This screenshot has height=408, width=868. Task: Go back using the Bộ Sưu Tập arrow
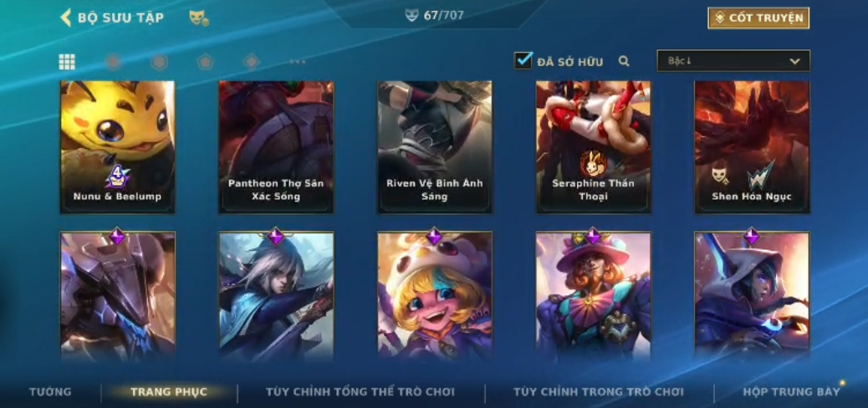(x=66, y=18)
